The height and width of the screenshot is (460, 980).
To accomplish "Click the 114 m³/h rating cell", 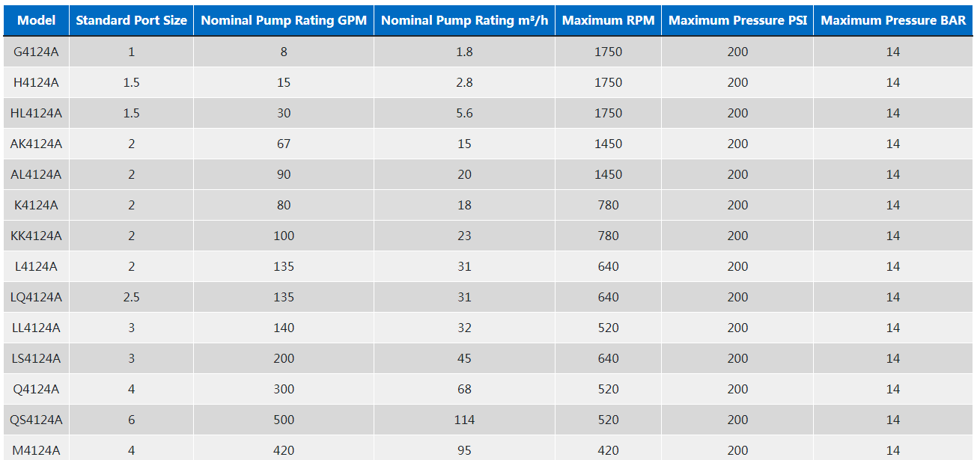I will pos(464,420).
